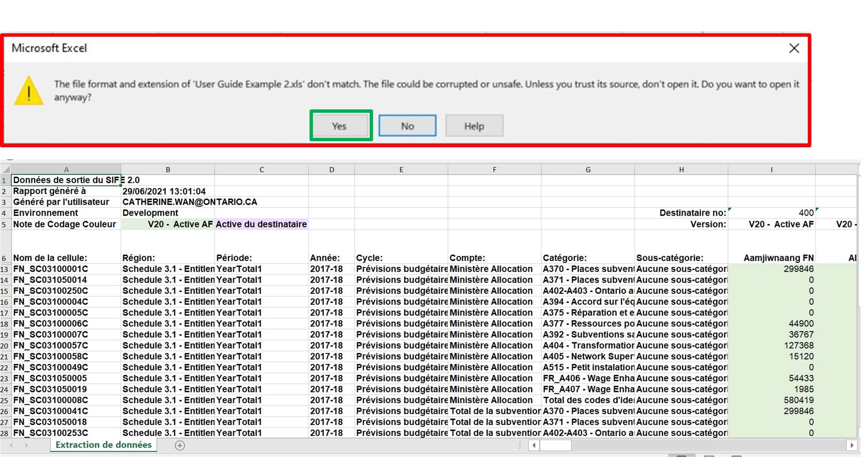Click the Select All corner triangle
The image size is (868, 466).
[6, 170]
